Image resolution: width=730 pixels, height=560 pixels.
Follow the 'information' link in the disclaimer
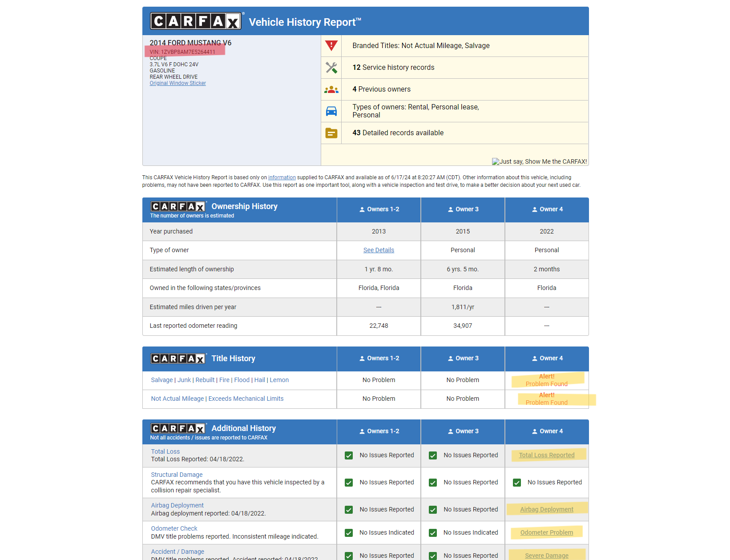point(282,177)
